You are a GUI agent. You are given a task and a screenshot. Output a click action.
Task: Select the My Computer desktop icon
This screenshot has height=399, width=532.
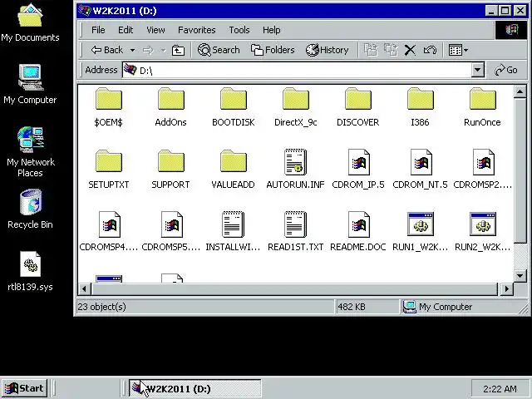click(x=30, y=84)
